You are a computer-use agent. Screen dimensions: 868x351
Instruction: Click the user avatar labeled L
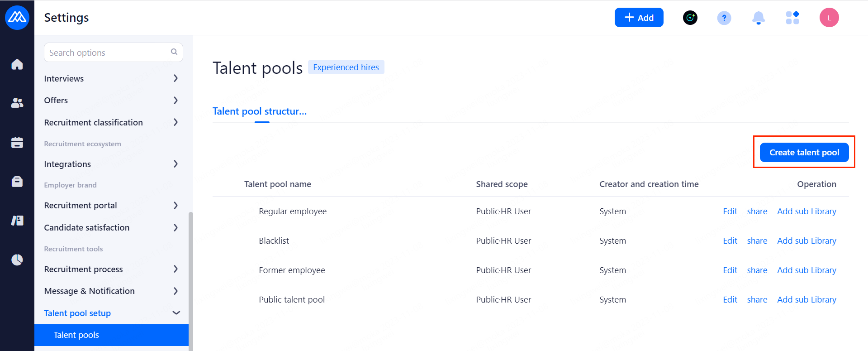(829, 18)
